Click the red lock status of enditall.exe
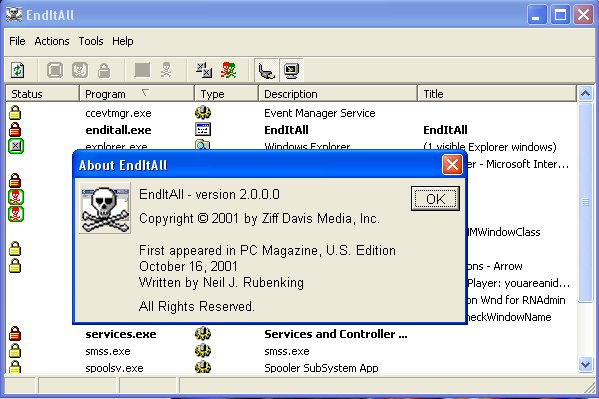The width and height of the screenshot is (599, 399). tap(15, 130)
